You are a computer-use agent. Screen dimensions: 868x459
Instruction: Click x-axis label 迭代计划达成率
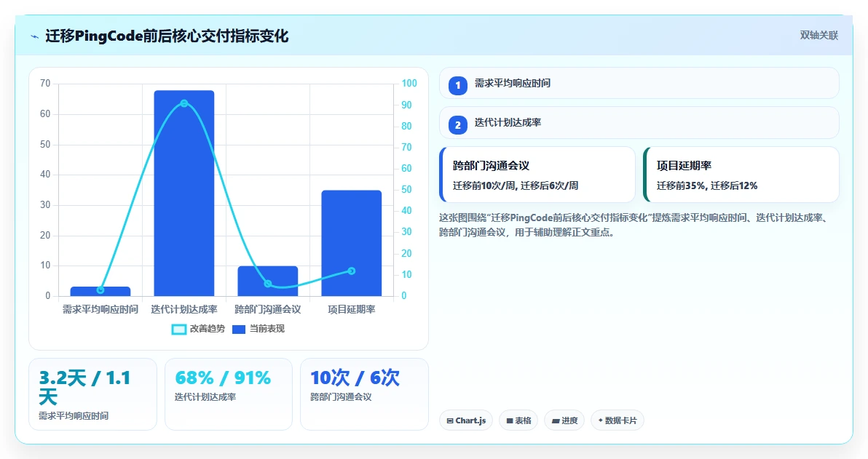click(x=184, y=310)
